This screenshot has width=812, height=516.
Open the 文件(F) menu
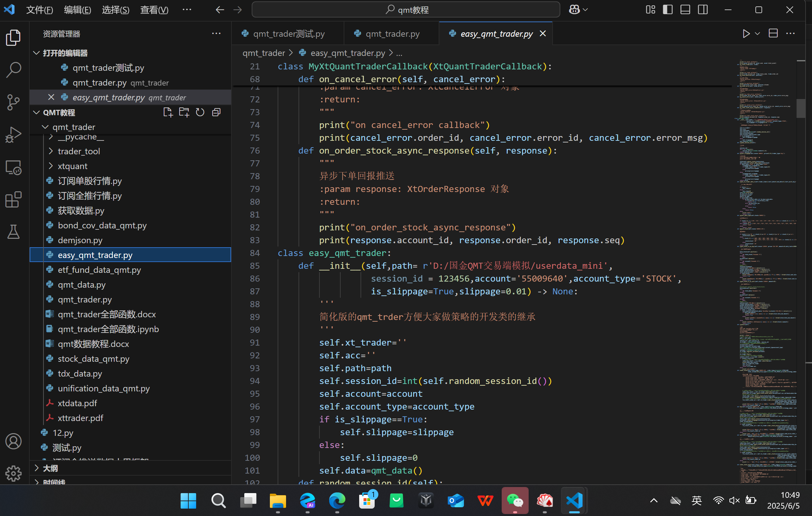tap(39, 10)
